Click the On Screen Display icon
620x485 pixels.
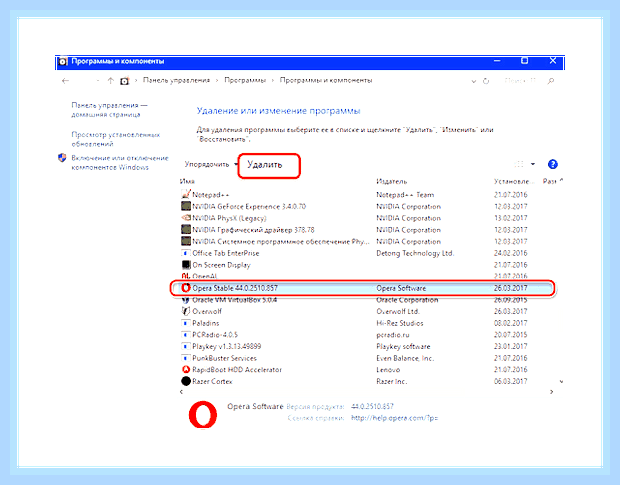(x=185, y=264)
